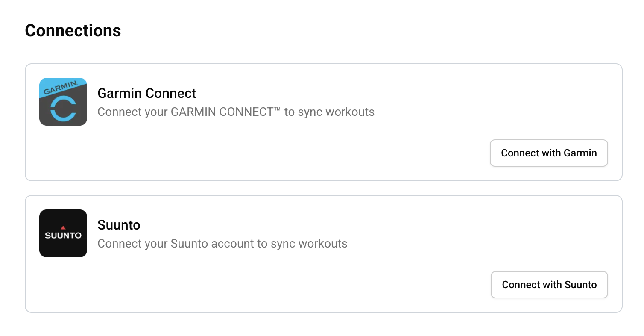
Task: Click the Garmin sync workouts description text
Action: (x=236, y=112)
